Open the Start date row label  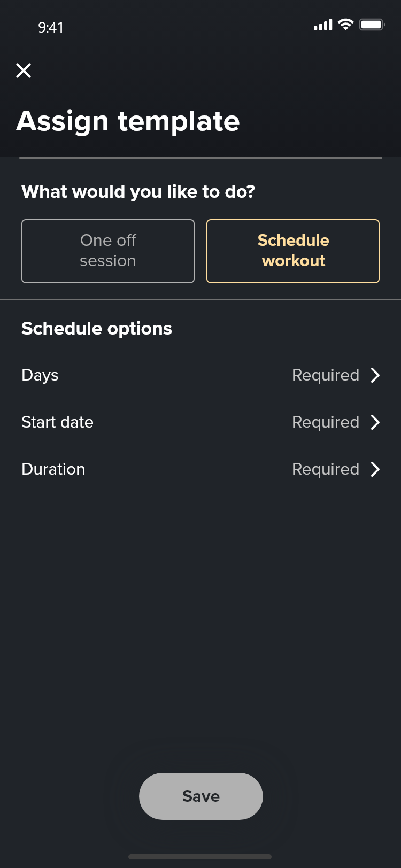click(58, 422)
